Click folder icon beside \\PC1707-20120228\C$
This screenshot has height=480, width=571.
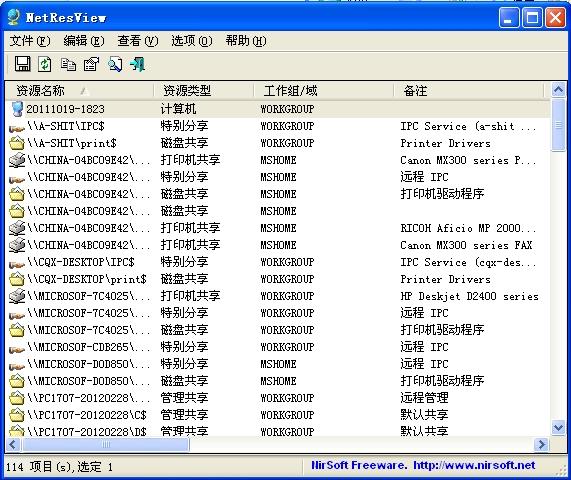coord(17,415)
